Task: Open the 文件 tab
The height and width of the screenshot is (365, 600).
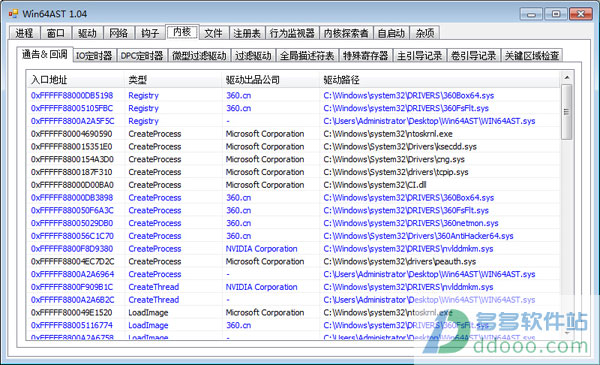Action: tap(214, 33)
